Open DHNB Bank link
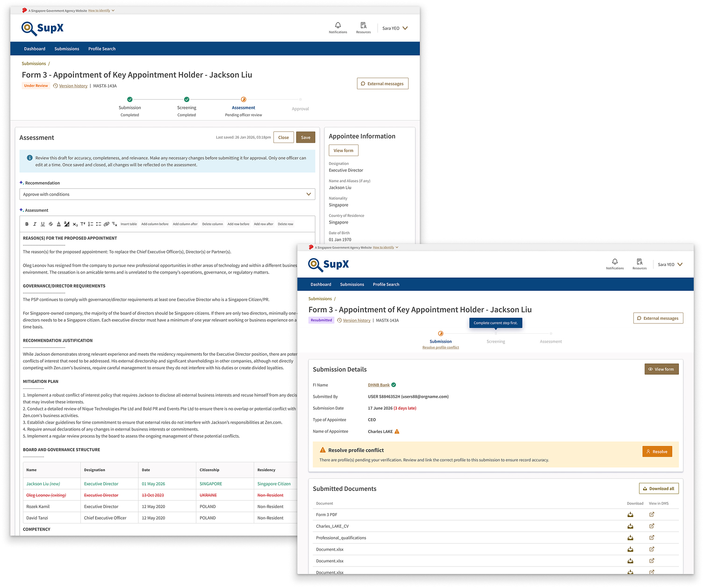The height and width of the screenshot is (588, 704). coord(379,385)
